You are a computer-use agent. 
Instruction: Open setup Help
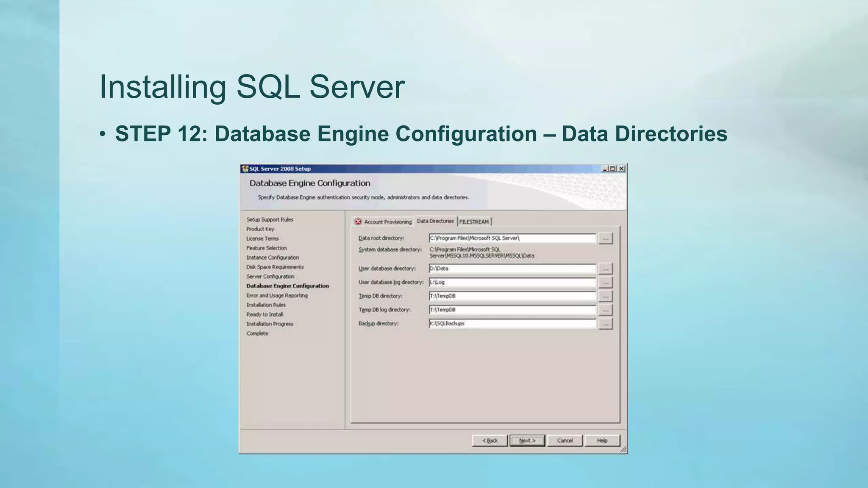pyautogui.click(x=602, y=441)
